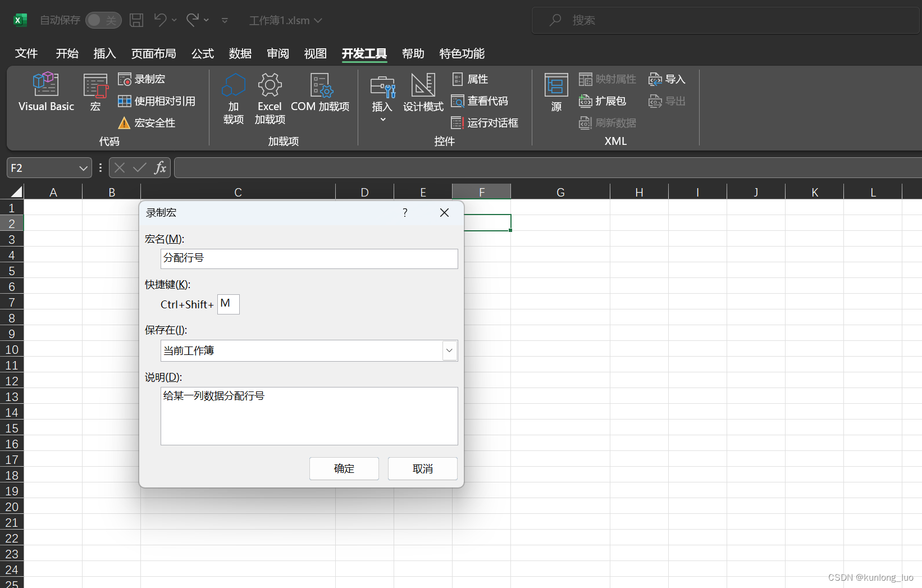Screen dimensions: 922x588
Task: Select column G header
Action: (560, 192)
